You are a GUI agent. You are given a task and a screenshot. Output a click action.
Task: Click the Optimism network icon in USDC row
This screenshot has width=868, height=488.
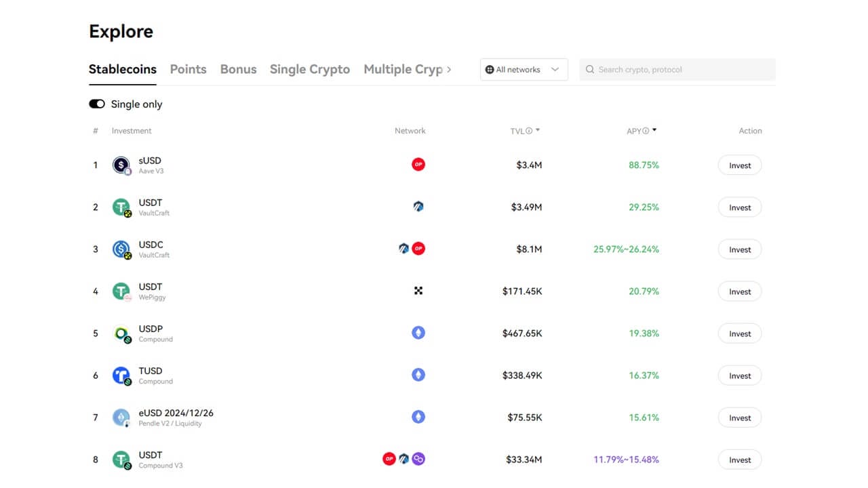point(418,249)
